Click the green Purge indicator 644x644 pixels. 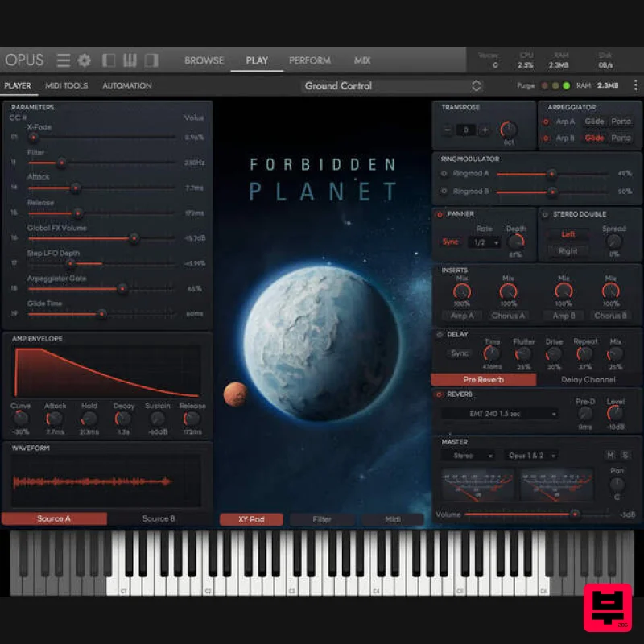[567, 85]
